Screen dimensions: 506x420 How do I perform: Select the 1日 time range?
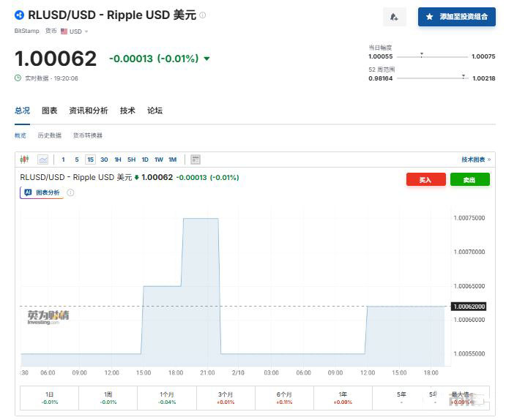[x=49, y=398]
